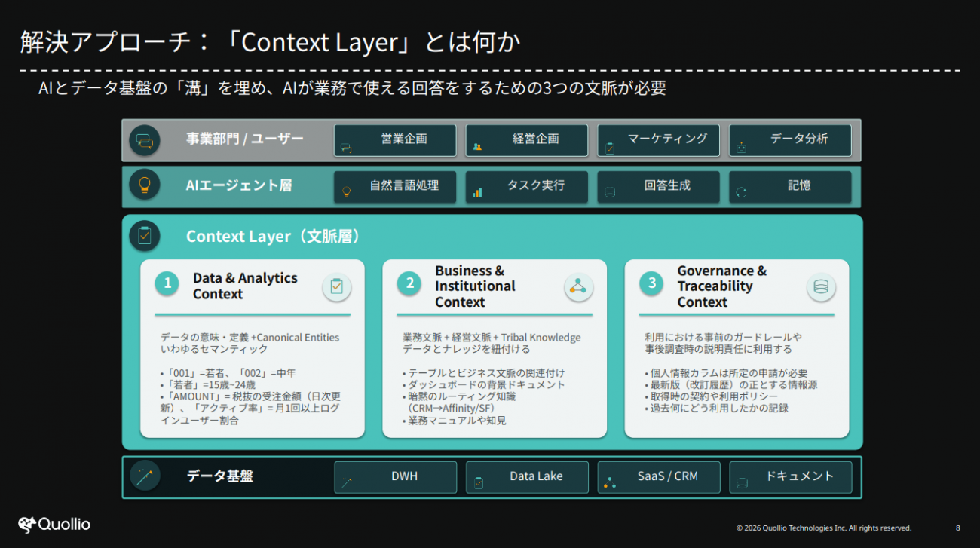Click the clipboard icon beside Context Layer heading
This screenshot has width=980, height=548.
pyautogui.click(x=144, y=236)
